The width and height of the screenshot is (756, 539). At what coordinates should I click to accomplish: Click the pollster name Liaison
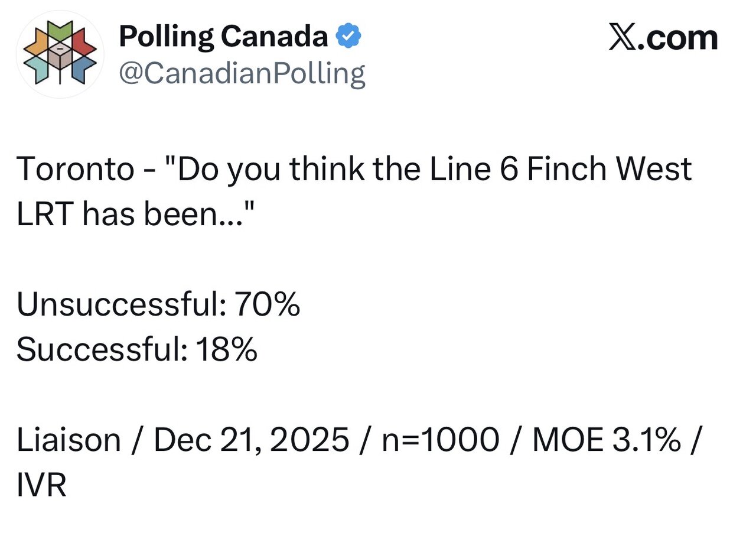pyautogui.click(x=69, y=441)
